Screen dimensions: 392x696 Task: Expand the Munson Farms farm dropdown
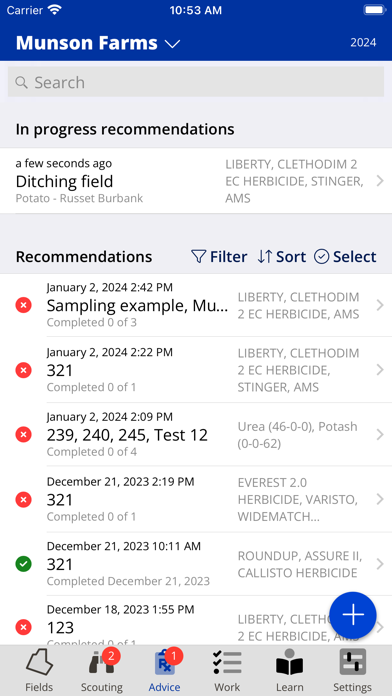pyautogui.click(x=98, y=43)
